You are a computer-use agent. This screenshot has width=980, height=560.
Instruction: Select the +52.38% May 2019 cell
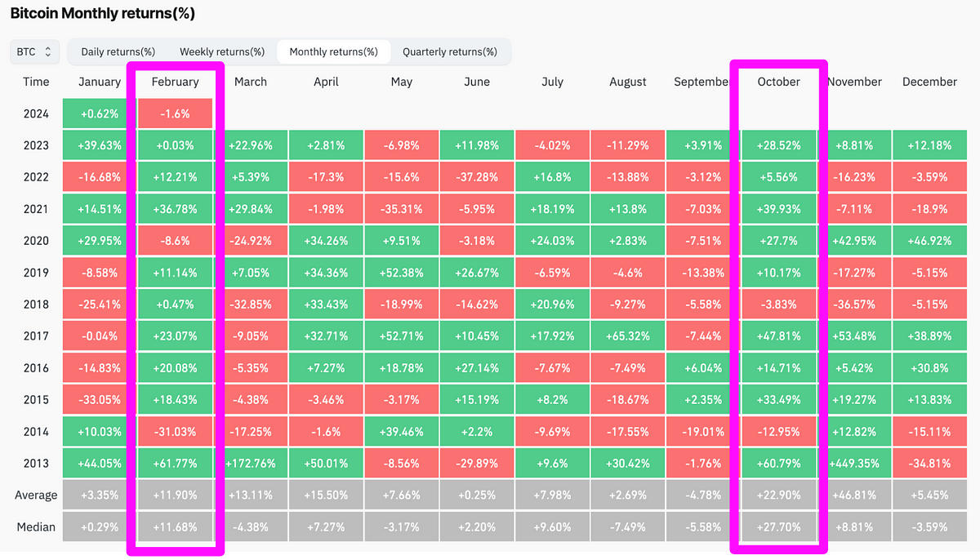click(x=401, y=273)
